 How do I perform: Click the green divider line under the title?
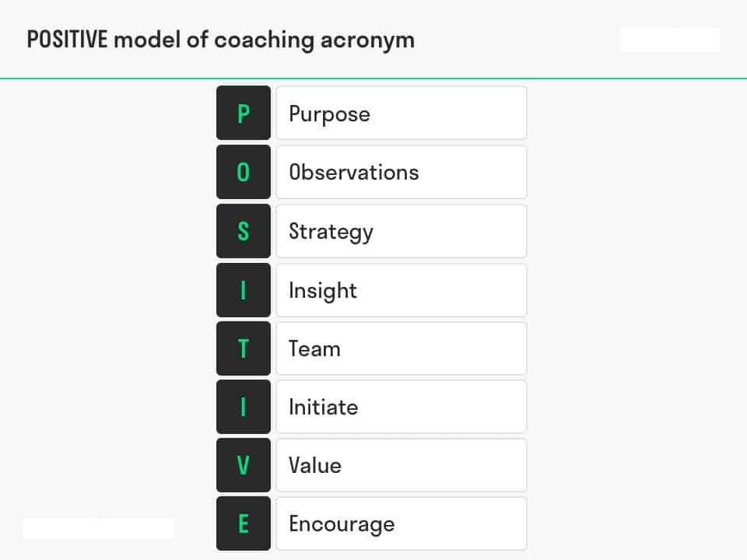(373, 78)
